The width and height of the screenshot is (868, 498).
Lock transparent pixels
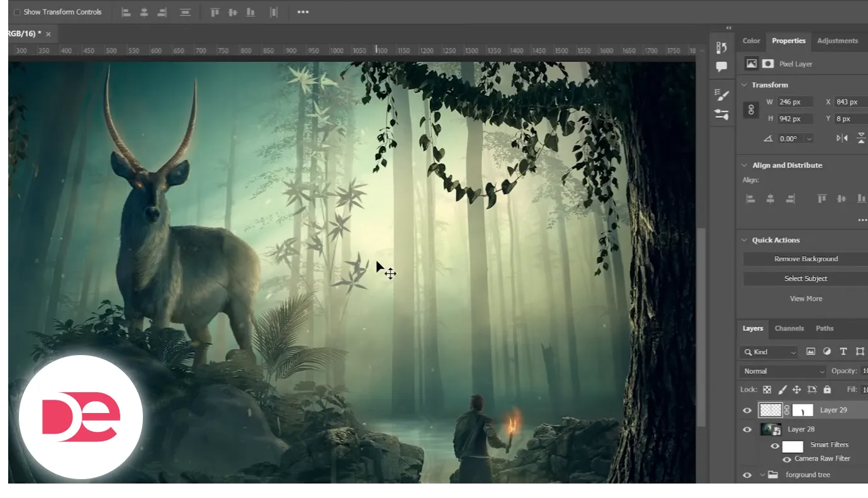pyautogui.click(x=767, y=390)
